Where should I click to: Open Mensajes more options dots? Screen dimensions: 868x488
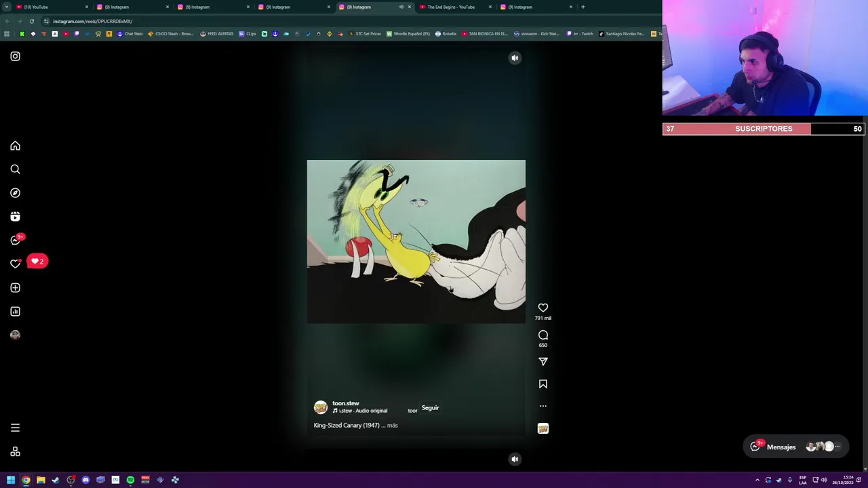click(837, 447)
